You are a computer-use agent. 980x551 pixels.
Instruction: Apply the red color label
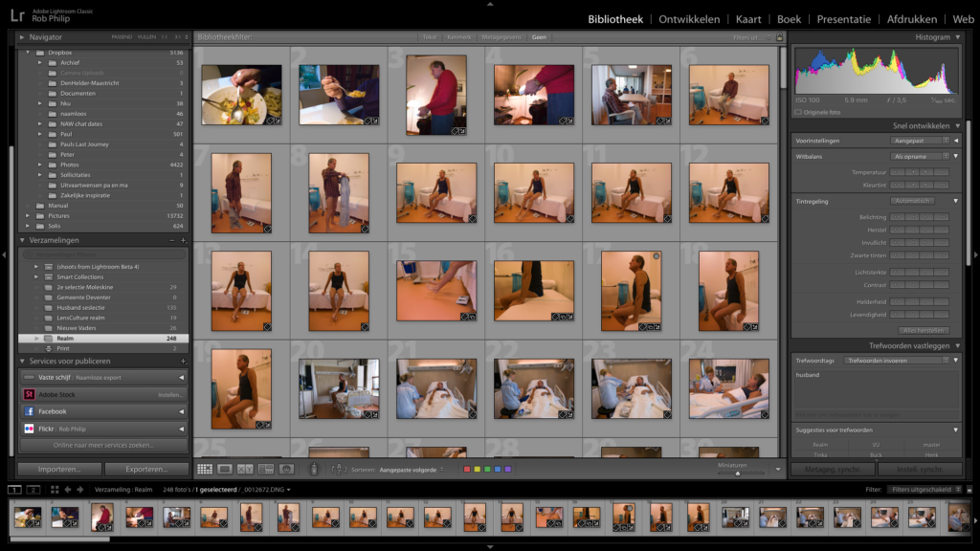pyautogui.click(x=466, y=470)
